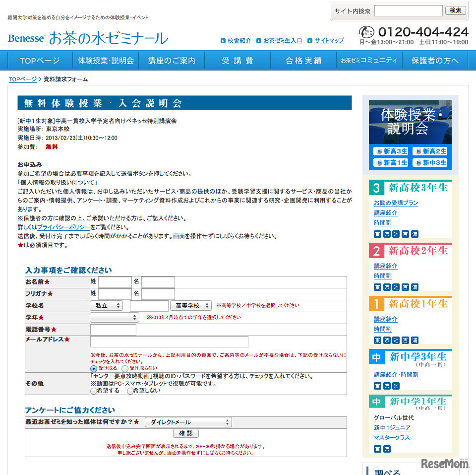Choose the 希望しない radio option
476x475 pixels.
click(x=129, y=391)
